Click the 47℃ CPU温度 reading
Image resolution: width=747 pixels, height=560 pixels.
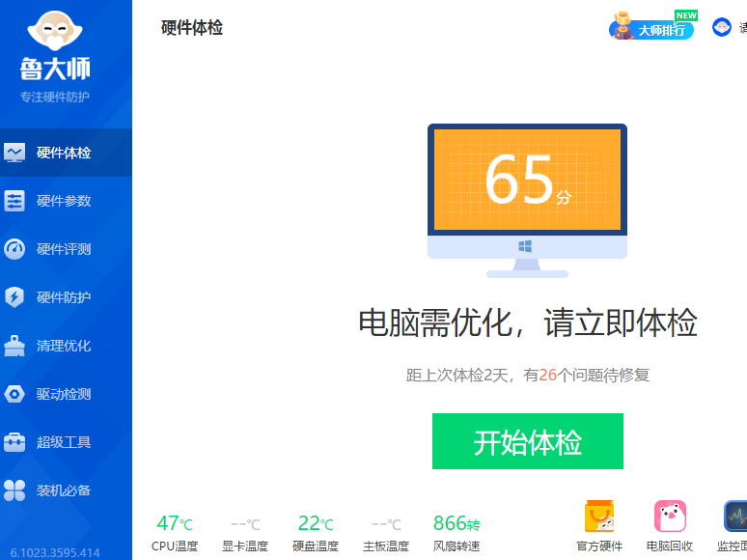coord(175,532)
